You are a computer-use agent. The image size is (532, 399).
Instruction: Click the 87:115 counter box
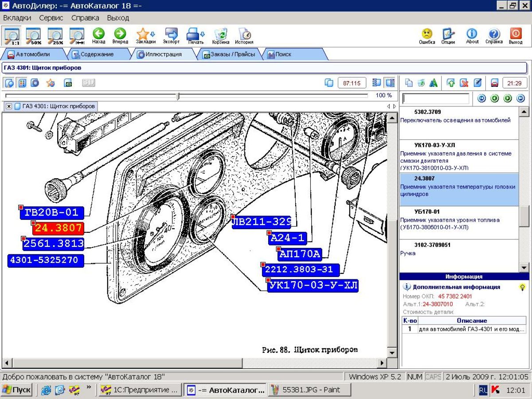[352, 83]
